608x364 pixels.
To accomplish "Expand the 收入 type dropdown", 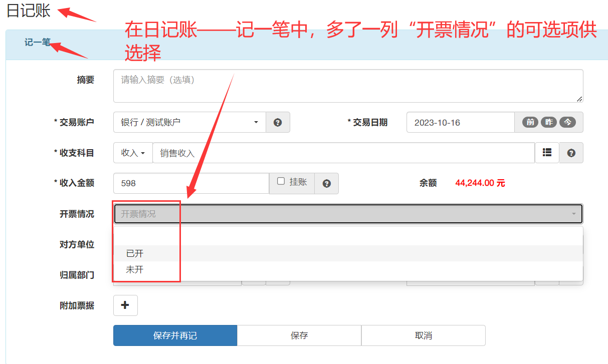I will [x=133, y=153].
